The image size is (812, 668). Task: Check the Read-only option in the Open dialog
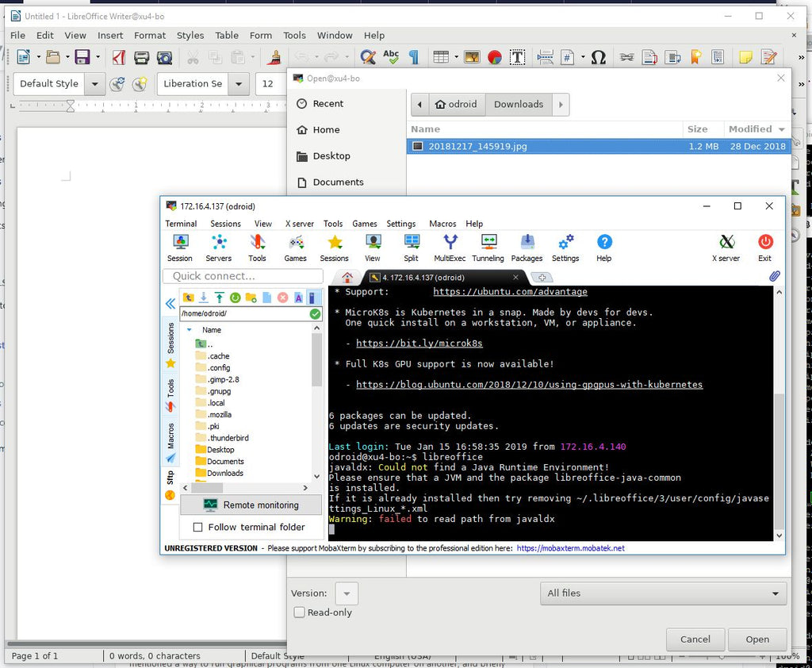coord(300,612)
